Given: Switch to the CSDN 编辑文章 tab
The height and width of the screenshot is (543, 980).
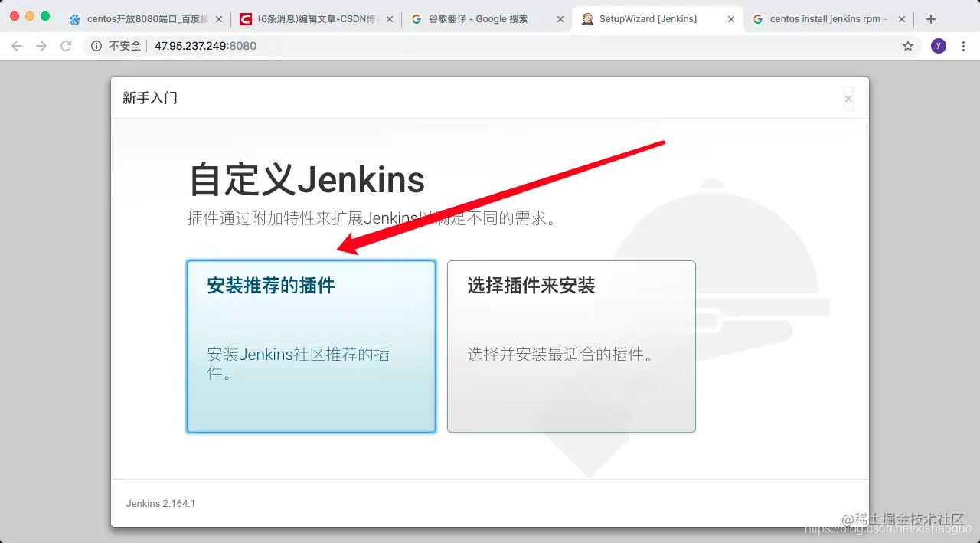Looking at the screenshot, I should click(315, 19).
